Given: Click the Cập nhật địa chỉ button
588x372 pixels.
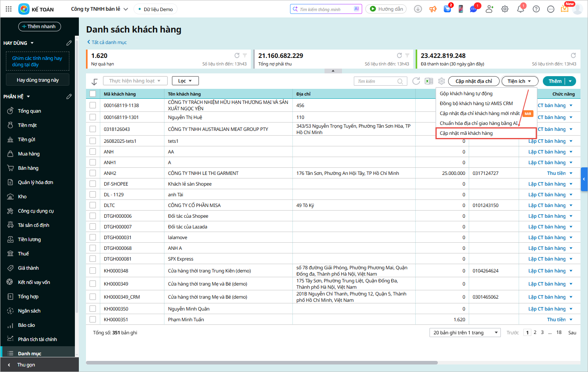Looking at the screenshot, I should (473, 81).
